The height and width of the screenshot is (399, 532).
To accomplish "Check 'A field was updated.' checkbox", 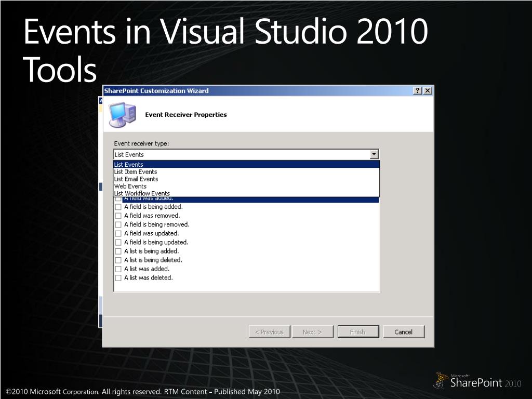I will pos(118,233).
